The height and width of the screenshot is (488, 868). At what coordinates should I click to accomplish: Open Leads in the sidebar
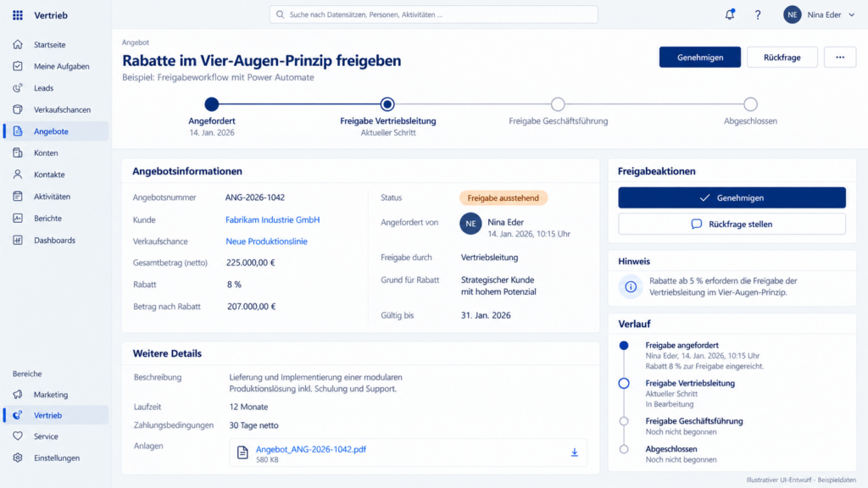[x=55, y=87]
